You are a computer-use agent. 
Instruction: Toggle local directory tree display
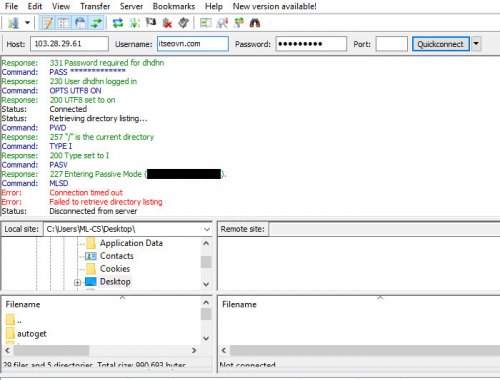[63, 23]
